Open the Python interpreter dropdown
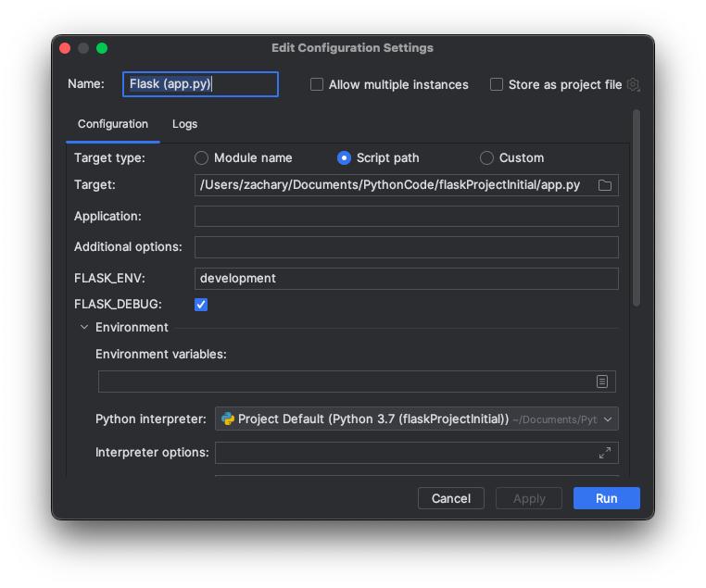This screenshot has height=588, width=706. pyautogui.click(x=608, y=419)
